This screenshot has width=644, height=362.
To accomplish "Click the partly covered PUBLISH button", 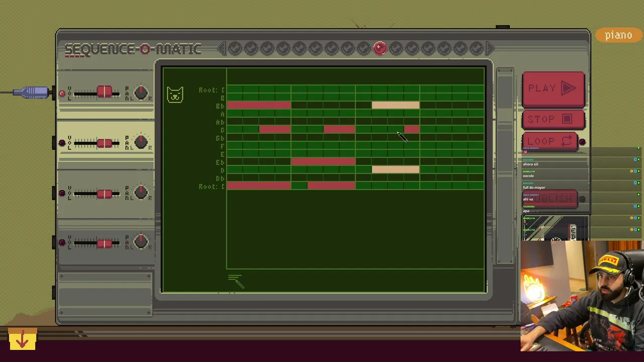I will pos(549,199).
